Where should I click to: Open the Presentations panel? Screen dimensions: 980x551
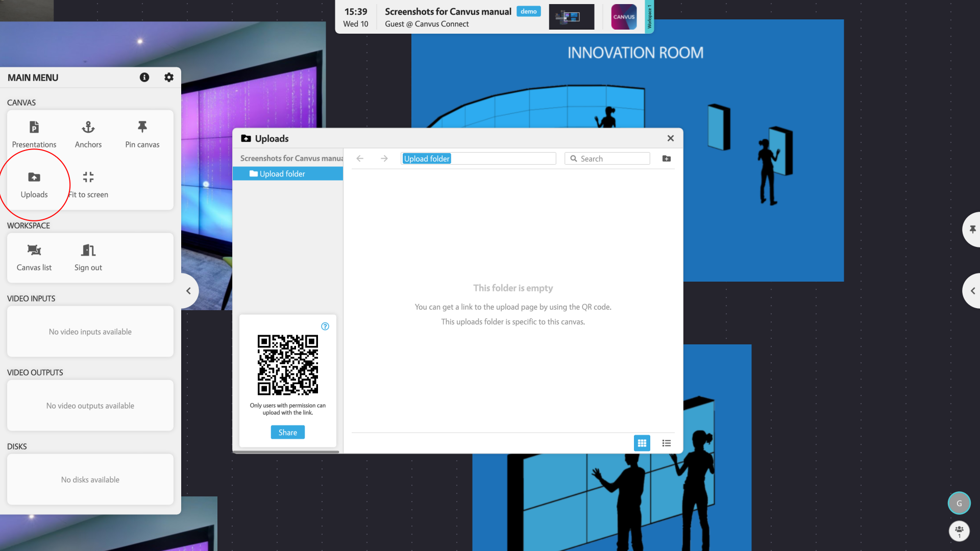coord(34,134)
